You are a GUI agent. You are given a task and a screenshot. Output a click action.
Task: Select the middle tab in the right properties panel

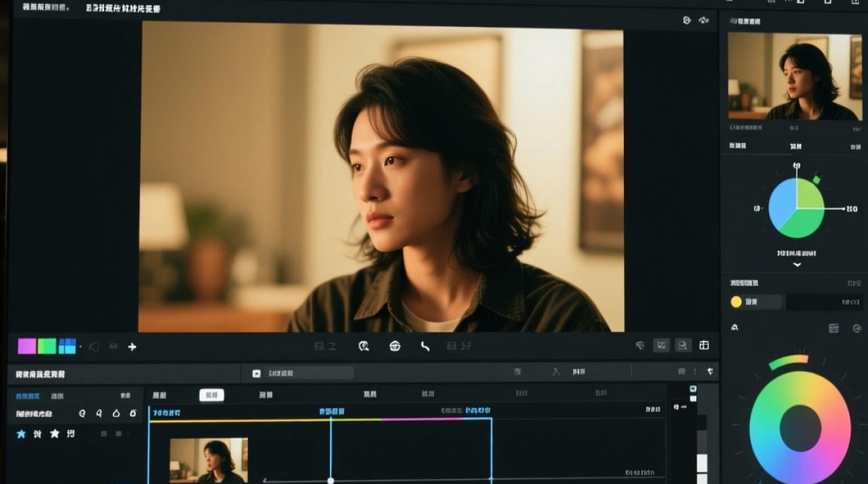pos(794,146)
